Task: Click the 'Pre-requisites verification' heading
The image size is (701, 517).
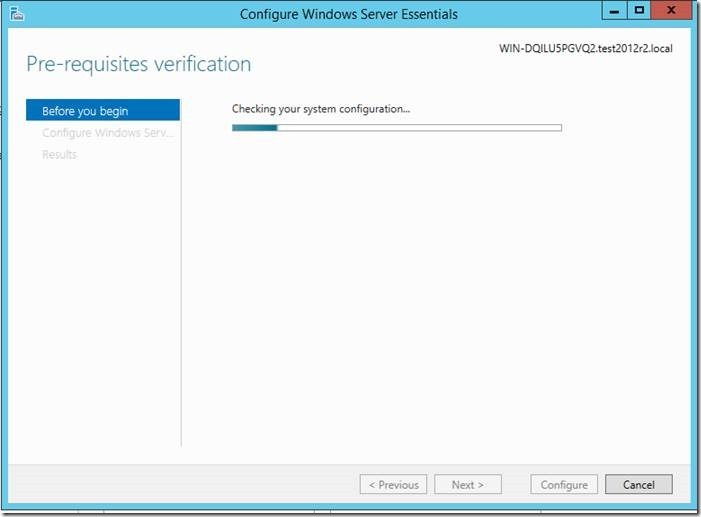Action: 138,65
